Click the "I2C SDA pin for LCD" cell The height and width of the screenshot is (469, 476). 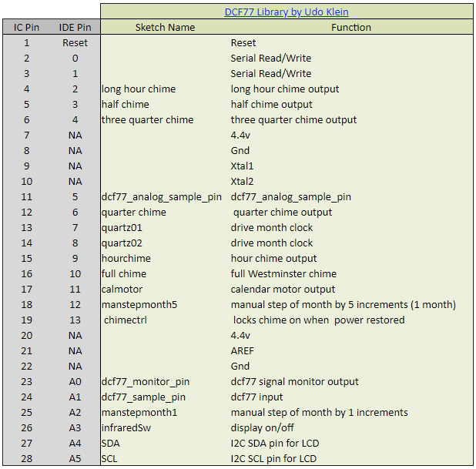(x=275, y=443)
